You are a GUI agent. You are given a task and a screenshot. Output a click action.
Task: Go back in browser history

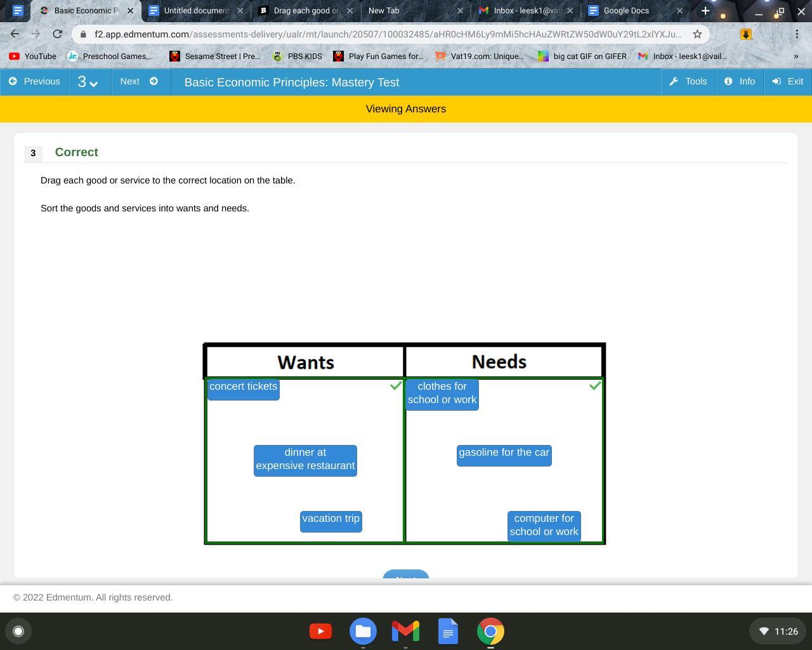[x=15, y=34]
